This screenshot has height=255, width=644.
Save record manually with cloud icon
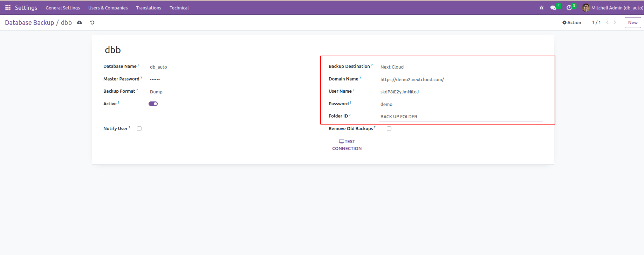(80, 22)
